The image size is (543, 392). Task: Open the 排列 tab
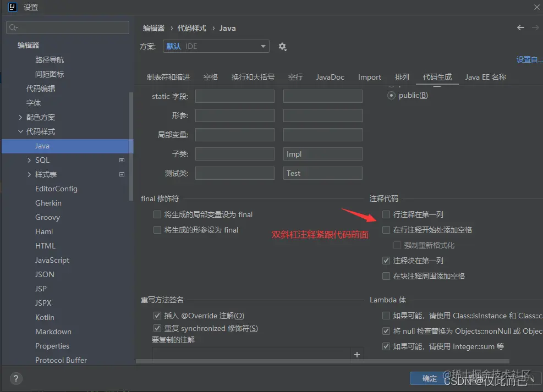pos(402,77)
